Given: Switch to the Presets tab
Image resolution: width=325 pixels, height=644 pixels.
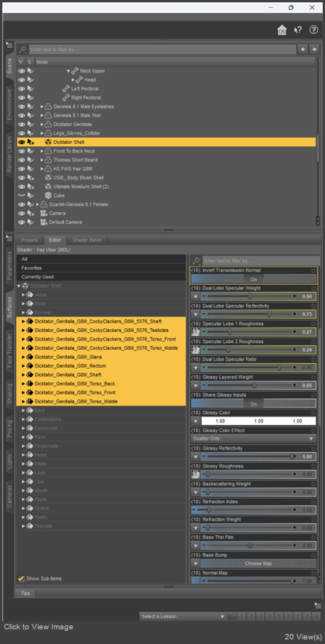Looking at the screenshot, I should 29,240.
